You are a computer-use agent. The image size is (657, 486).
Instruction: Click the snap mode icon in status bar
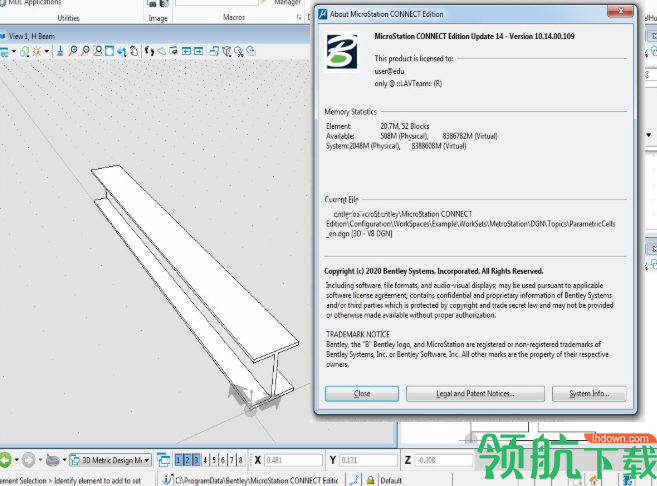pos(355,480)
